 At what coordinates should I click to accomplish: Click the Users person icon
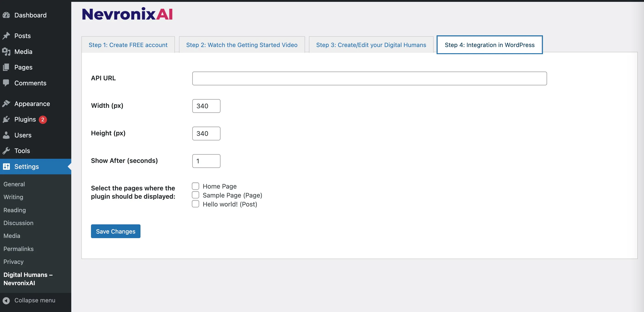[x=6, y=135]
